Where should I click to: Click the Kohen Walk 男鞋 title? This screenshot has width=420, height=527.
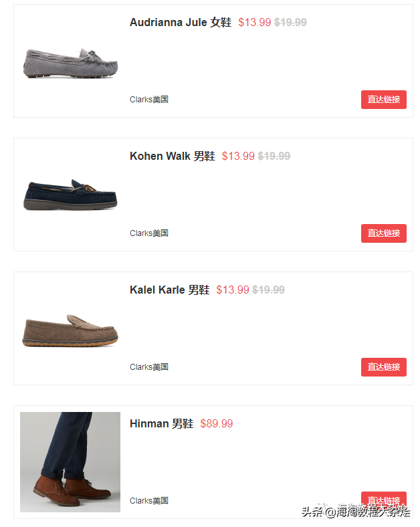pyautogui.click(x=173, y=156)
